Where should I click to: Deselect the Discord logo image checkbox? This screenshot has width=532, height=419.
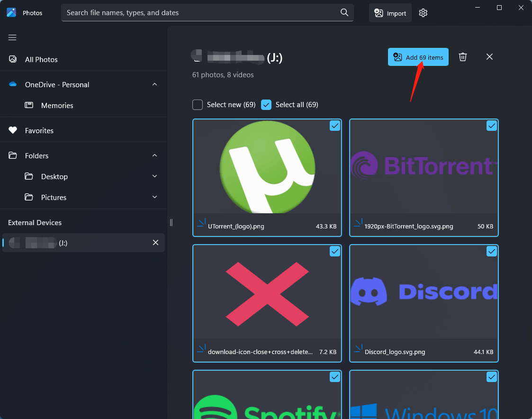pos(492,252)
